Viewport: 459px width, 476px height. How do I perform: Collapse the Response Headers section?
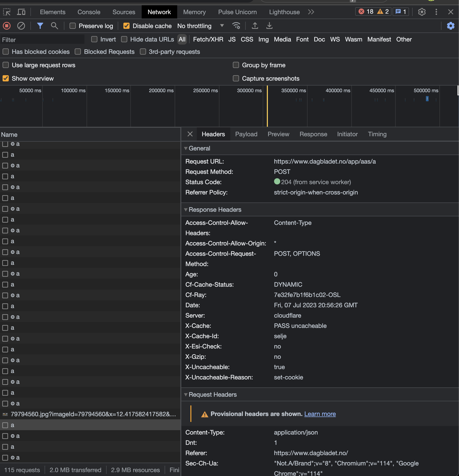[x=186, y=210]
